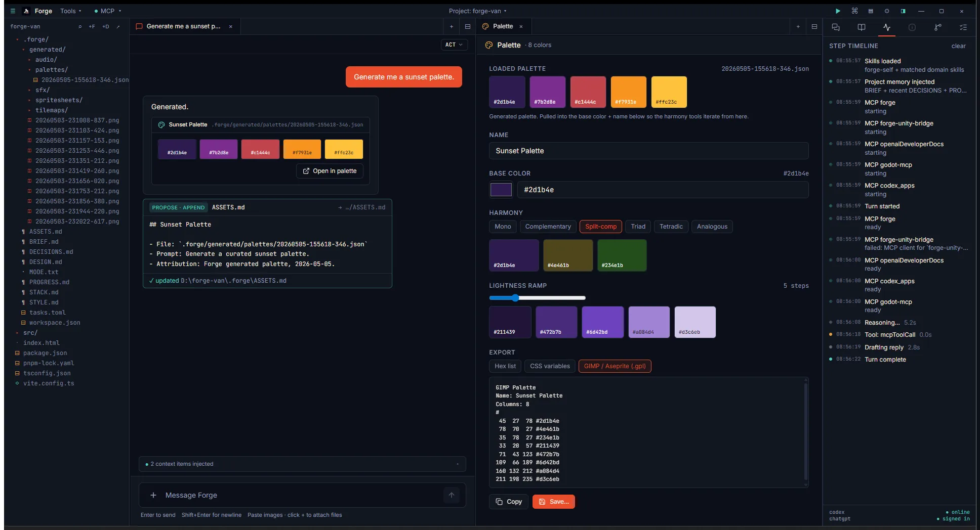Viewport: 980px width, 530px height.
Task: Close the Palette tab
Action: pyautogui.click(x=521, y=26)
